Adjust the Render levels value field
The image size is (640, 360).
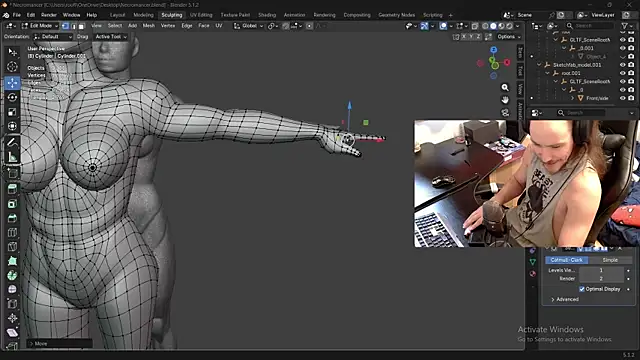click(601, 278)
